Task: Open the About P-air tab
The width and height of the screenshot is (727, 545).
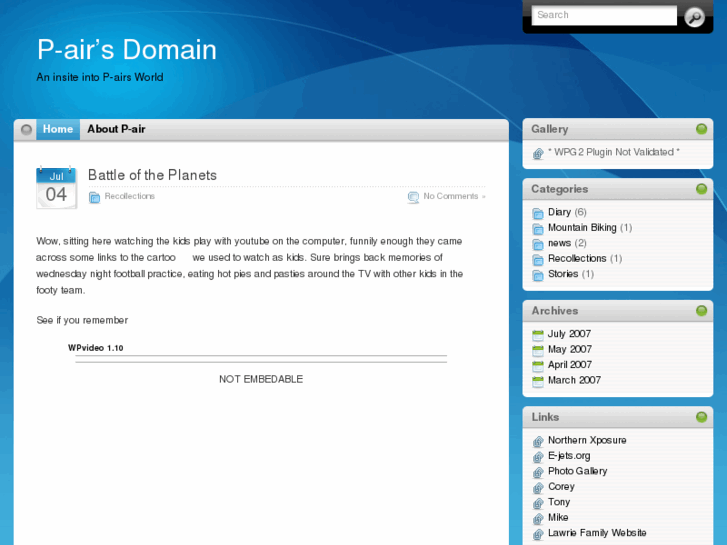Action: click(x=116, y=129)
